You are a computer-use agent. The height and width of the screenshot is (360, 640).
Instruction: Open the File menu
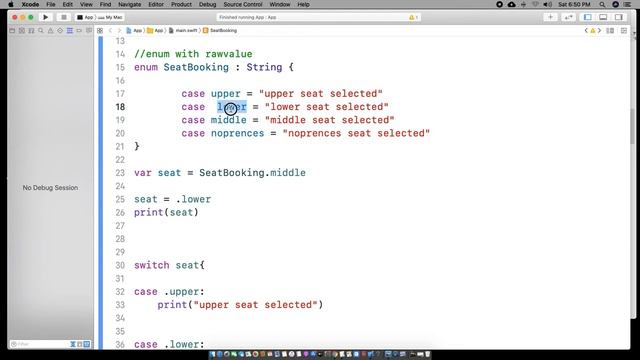coord(51,4)
